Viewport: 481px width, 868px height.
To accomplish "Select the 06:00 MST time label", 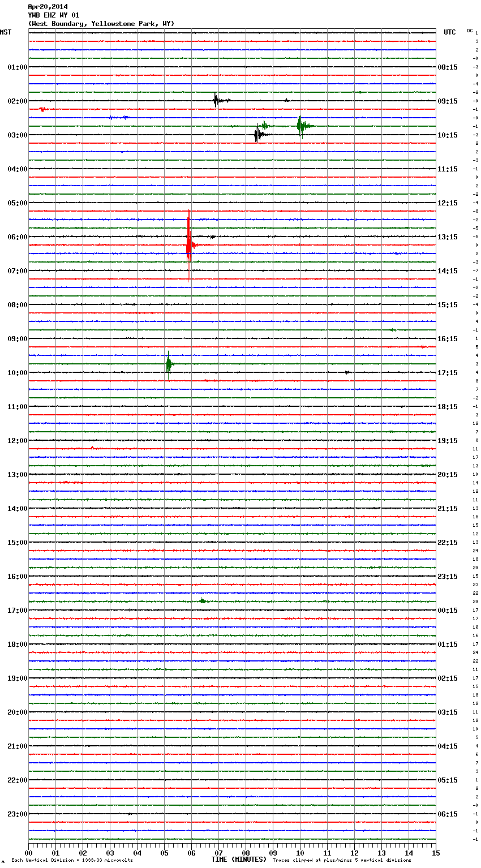I will pos(18,237).
